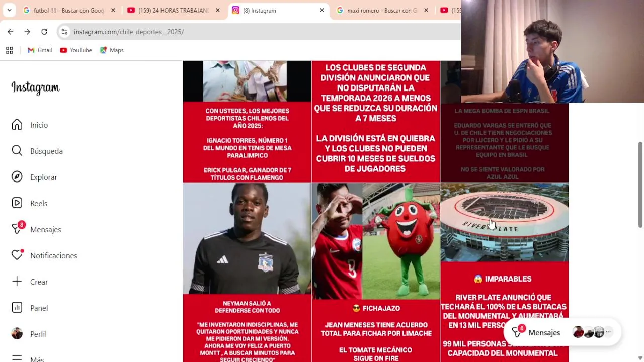Open the Reels icon in sidebar
Viewport: 644px width, 362px height.
17,203
